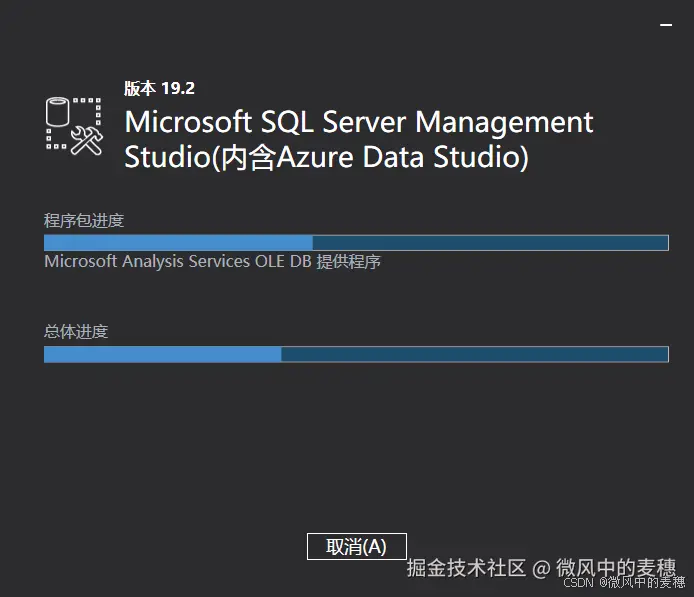694x597 pixels.
Task: Click the SQL Server Management Studio logo icon
Action: tap(75, 125)
